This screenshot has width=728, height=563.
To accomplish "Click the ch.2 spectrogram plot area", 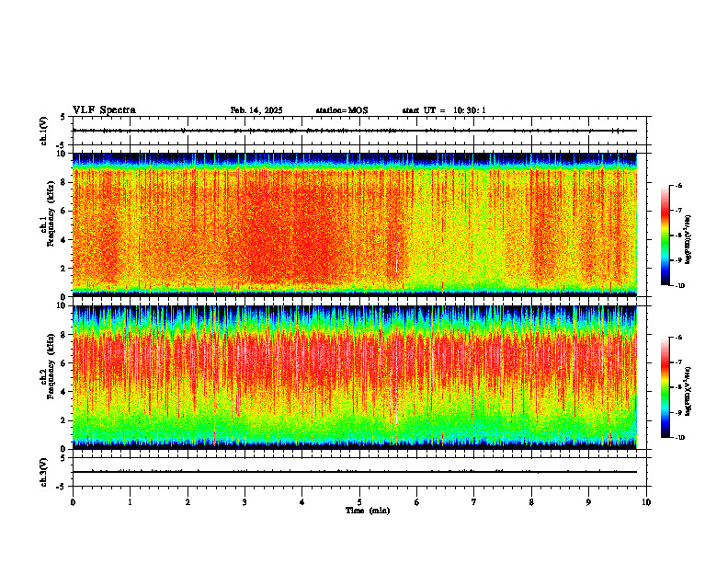I will click(x=355, y=377).
